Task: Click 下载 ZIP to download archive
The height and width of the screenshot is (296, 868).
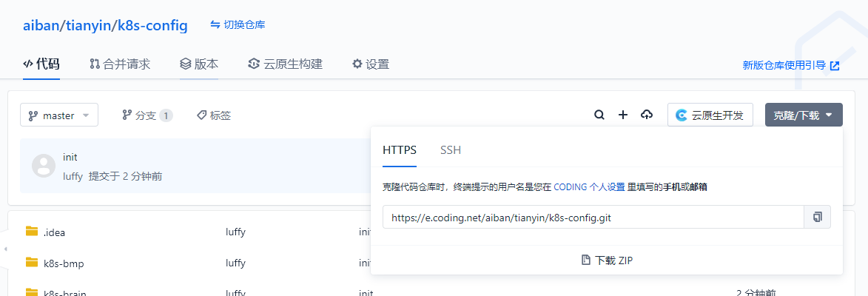Action: (607, 260)
